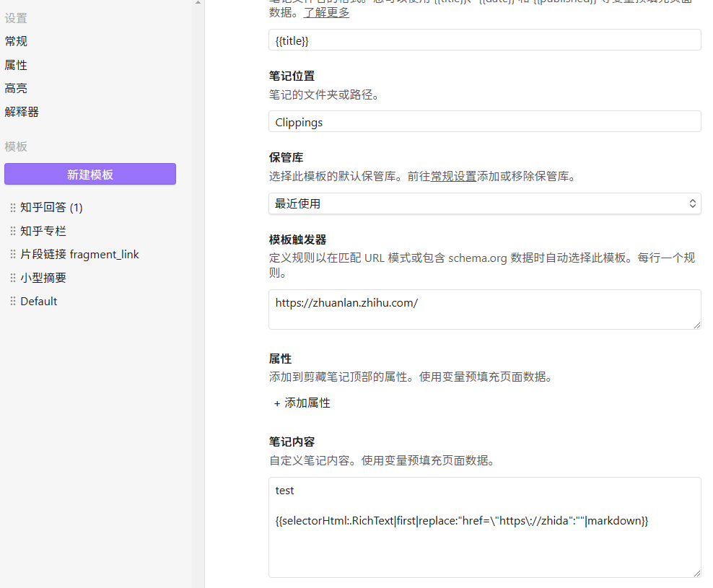
Task: Select the 小型摘要 template
Action: tap(43, 278)
